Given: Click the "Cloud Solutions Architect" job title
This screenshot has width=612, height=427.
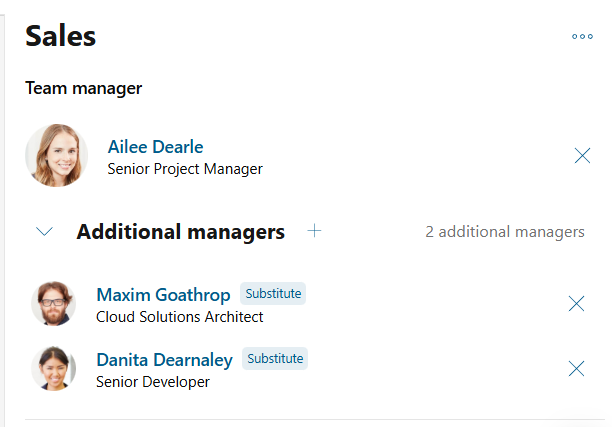Looking at the screenshot, I should (180, 317).
